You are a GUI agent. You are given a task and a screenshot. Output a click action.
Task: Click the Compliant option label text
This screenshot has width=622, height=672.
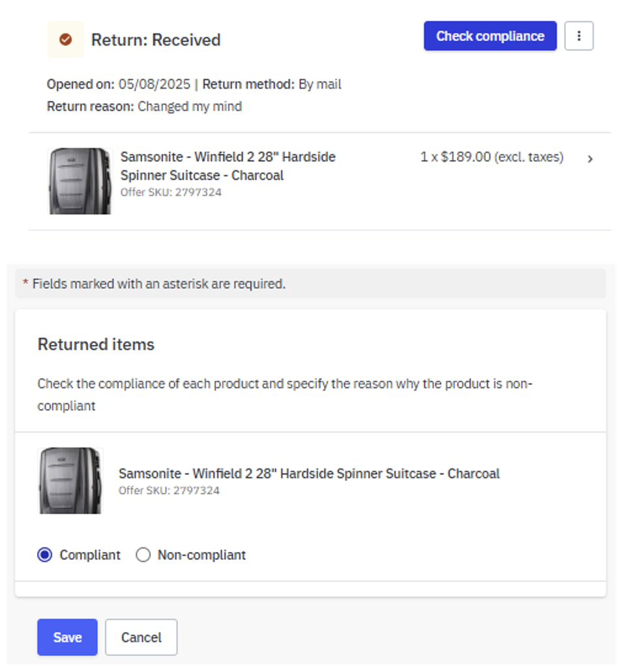point(90,555)
